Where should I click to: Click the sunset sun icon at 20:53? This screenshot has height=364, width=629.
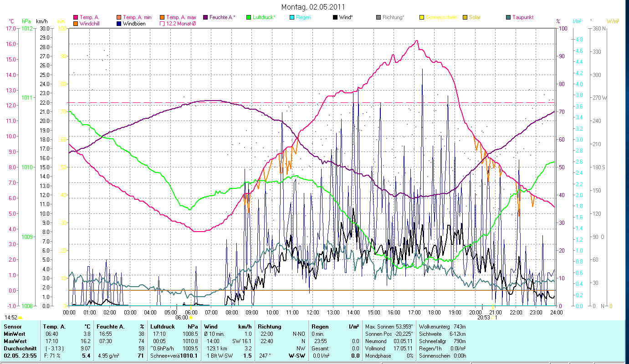(x=493, y=318)
